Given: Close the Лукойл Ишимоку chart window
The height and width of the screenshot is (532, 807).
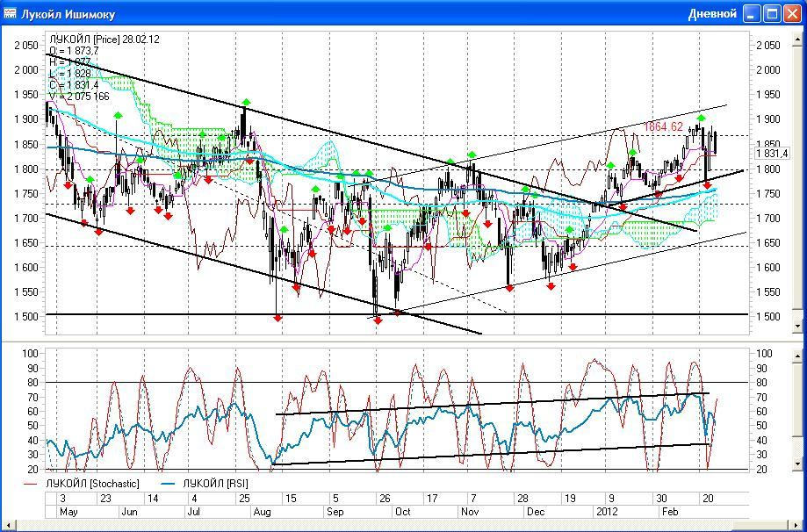Looking at the screenshot, I should [x=792, y=14].
